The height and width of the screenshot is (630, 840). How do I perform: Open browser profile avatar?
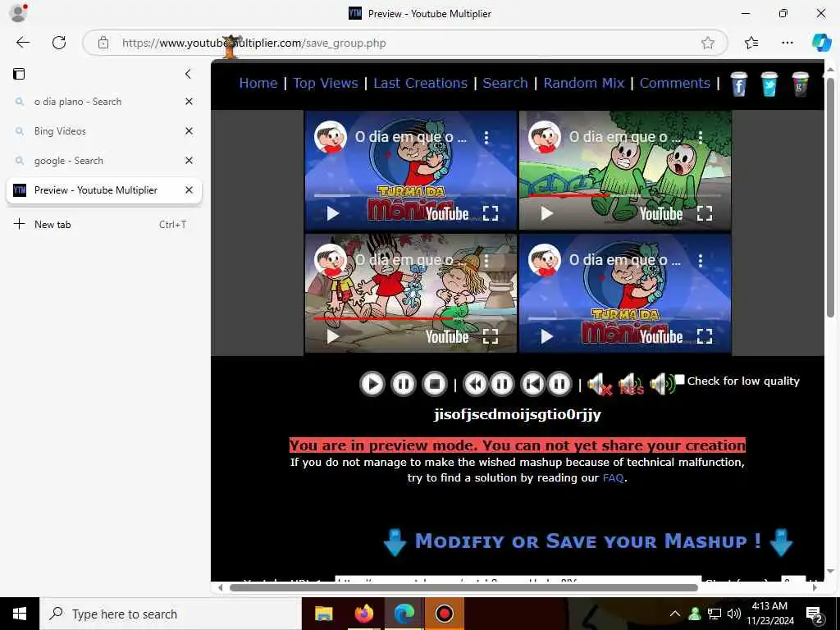click(x=18, y=13)
